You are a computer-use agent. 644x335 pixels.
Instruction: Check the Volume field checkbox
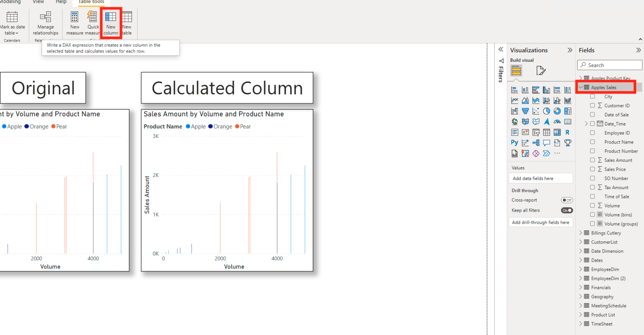point(592,205)
